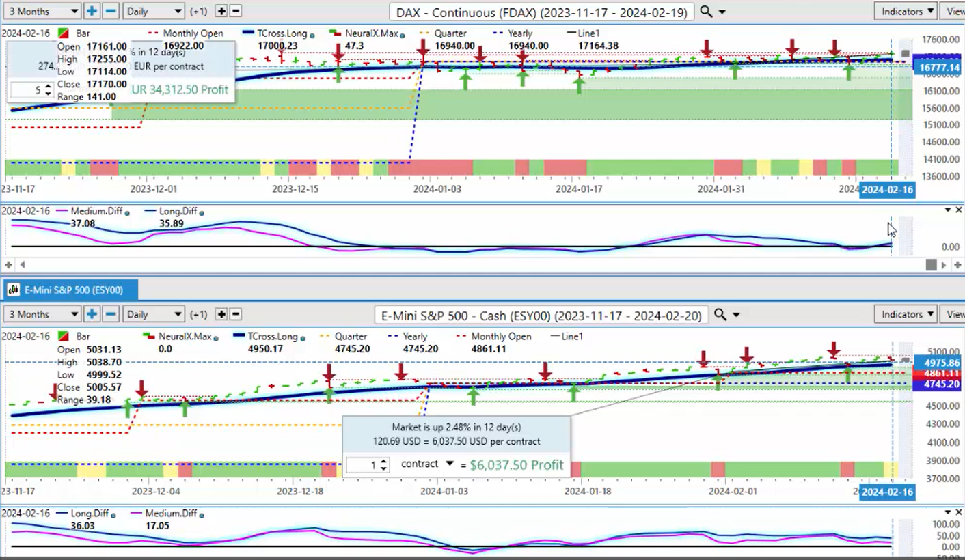965x560 pixels.
Task: Open the View button in S&P chart toolbar
Action: [955, 314]
